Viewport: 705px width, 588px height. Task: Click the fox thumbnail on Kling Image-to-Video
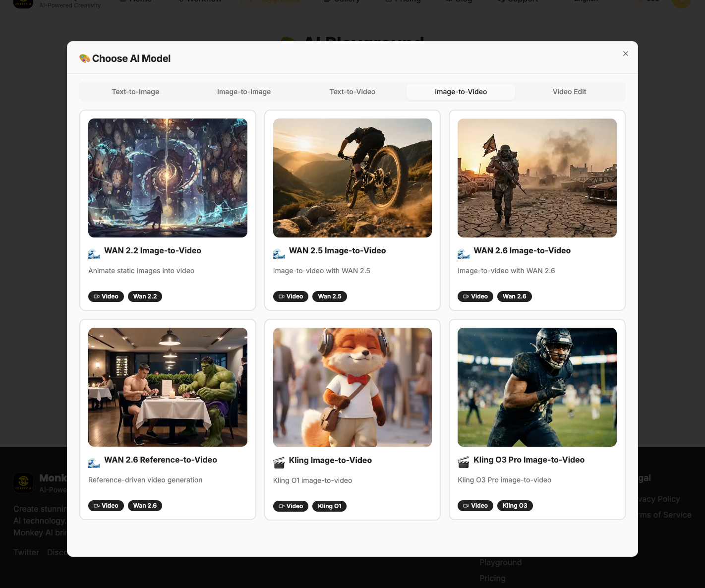pyautogui.click(x=352, y=387)
